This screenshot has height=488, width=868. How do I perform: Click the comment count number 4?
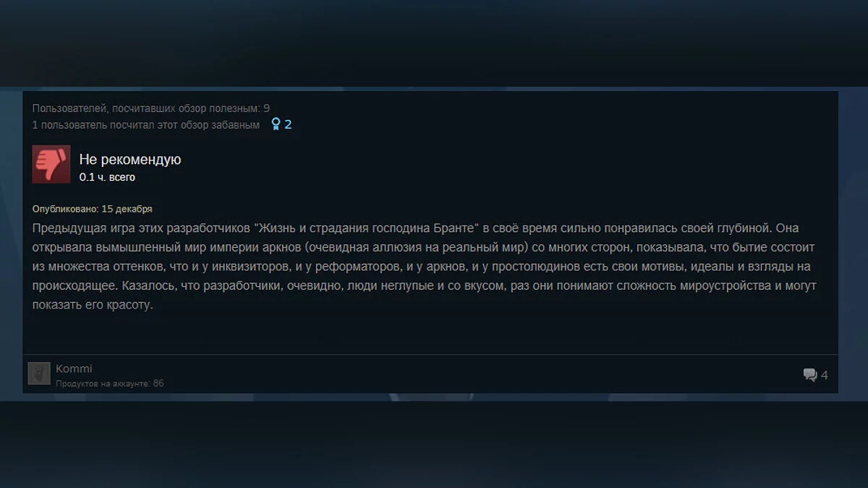(x=825, y=375)
